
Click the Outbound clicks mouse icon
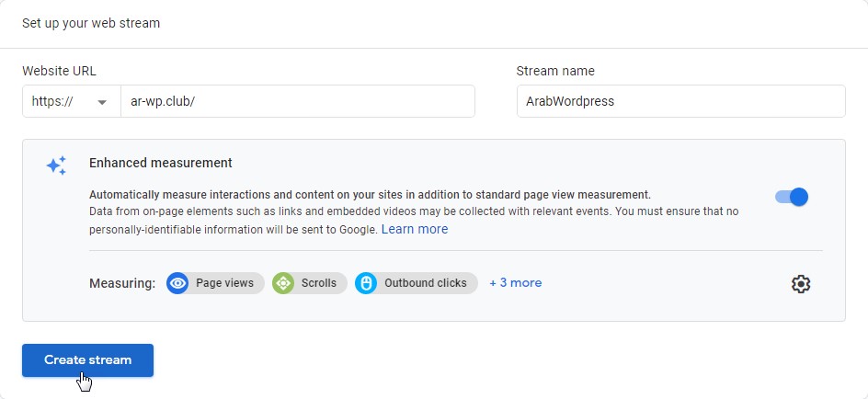click(x=366, y=283)
